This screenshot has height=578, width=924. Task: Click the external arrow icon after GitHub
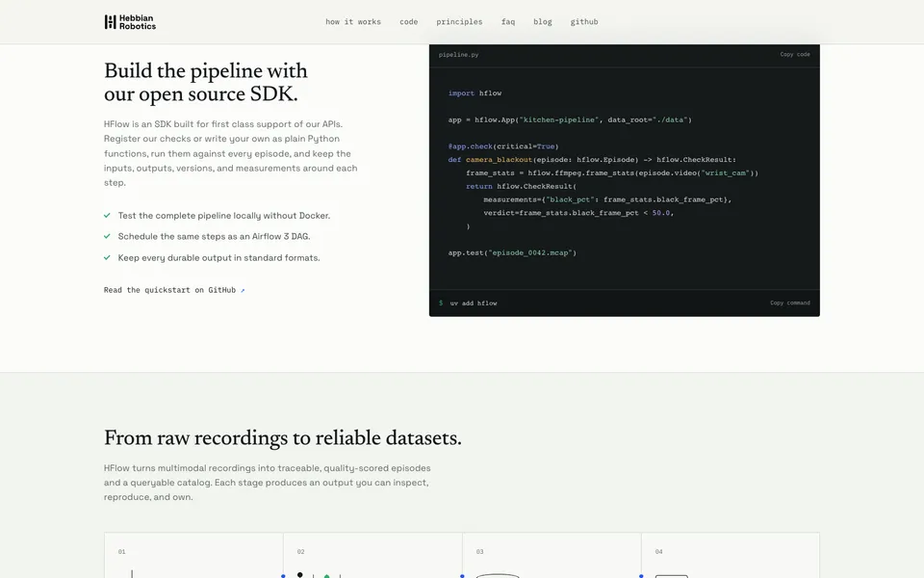(243, 290)
